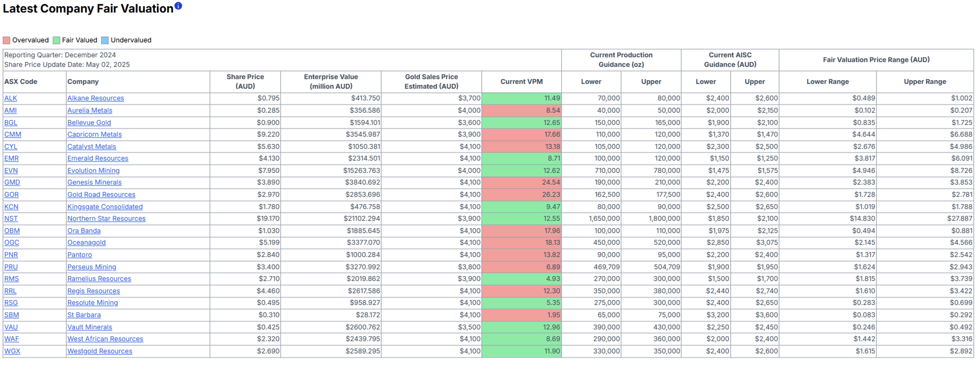
Task: Click the OGC ticker link
Action: [12, 243]
